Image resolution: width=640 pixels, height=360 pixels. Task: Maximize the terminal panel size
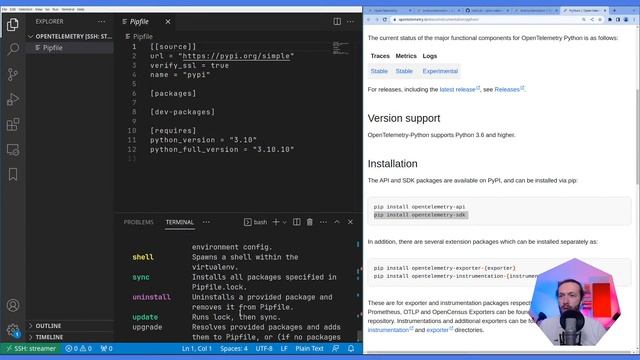click(x=337, y=222)
